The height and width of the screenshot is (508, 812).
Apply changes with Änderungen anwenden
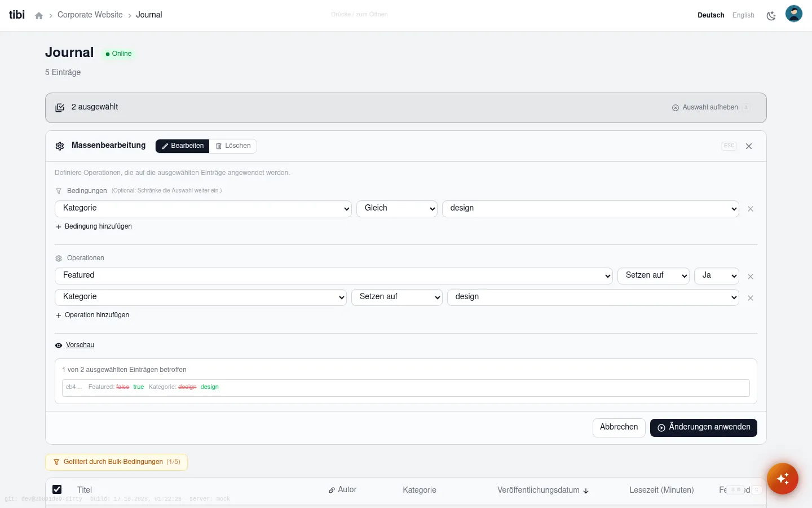[x=704, y=427]
